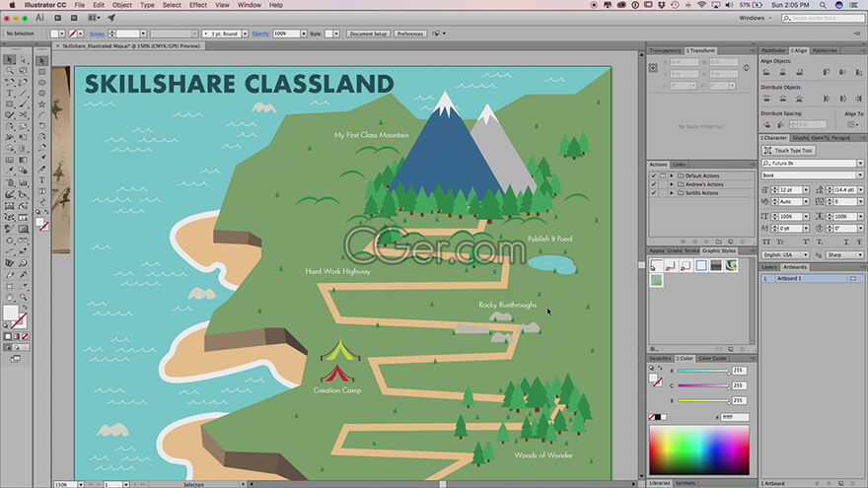Click the None color mode button in toolbox
The height and width of the screenshot is (488, 868).
coord(25,336)
